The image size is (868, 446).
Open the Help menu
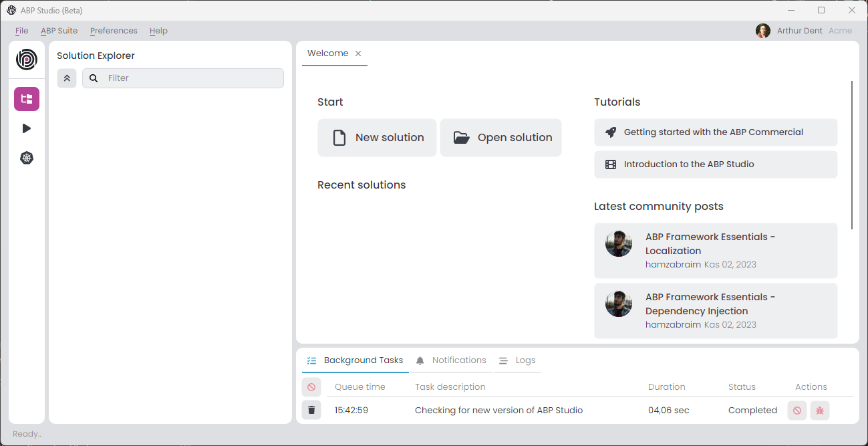click(x=158, y=31)
